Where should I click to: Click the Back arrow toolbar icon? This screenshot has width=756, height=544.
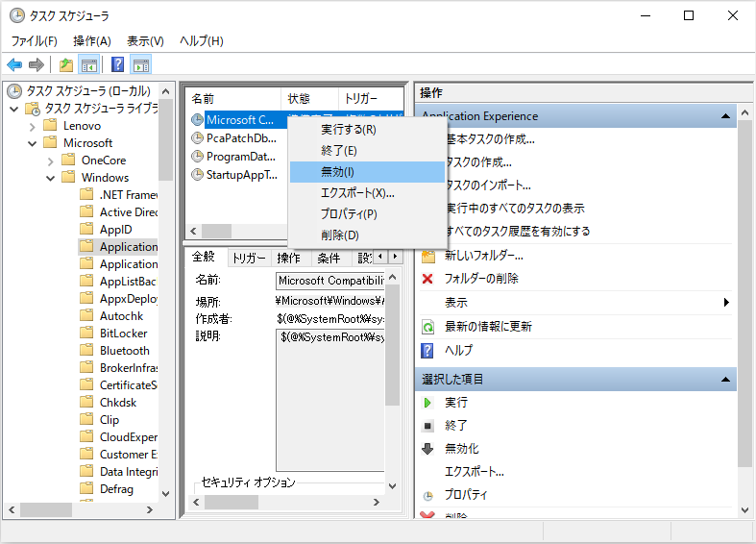tap(15, 64)
